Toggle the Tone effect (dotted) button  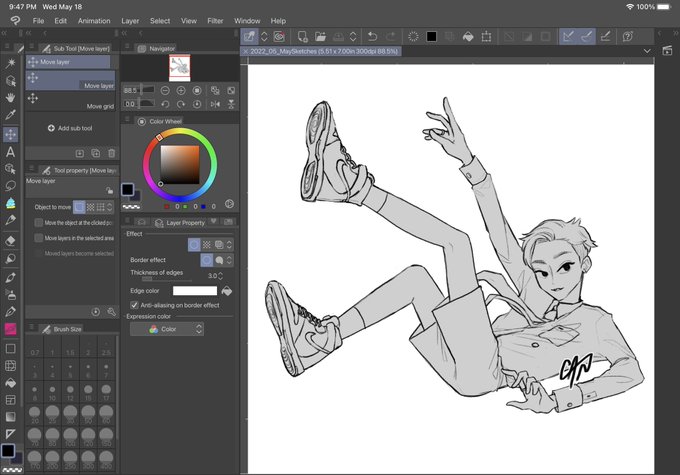point(207,245)
